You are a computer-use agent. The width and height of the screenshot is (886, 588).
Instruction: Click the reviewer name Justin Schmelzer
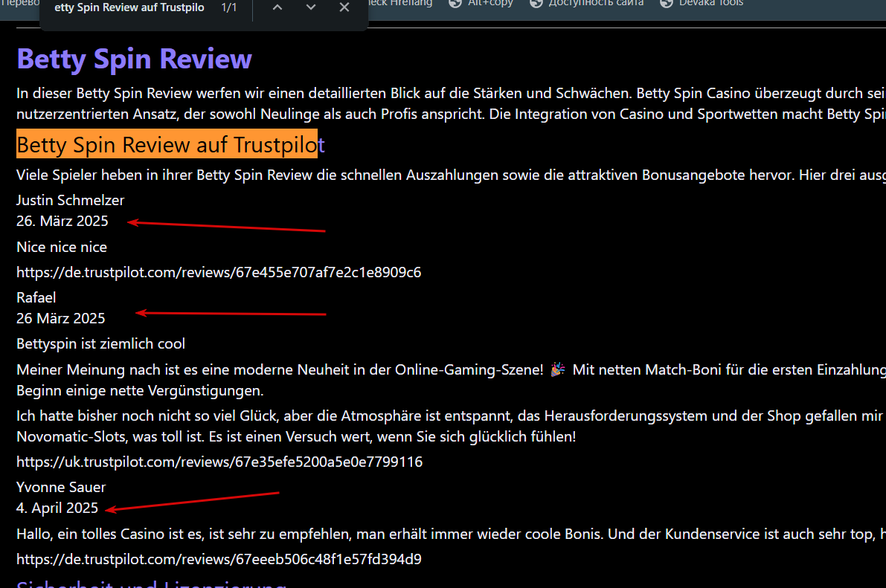pyautogui.click(x=70, y=200)
